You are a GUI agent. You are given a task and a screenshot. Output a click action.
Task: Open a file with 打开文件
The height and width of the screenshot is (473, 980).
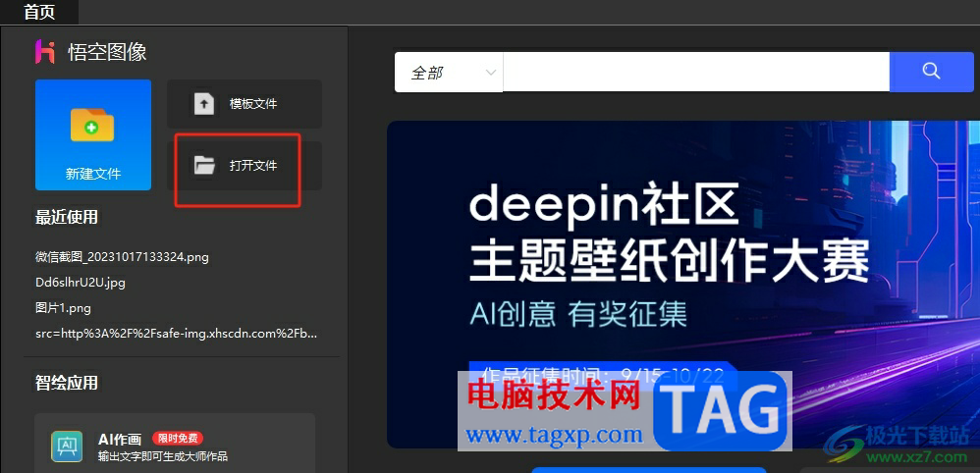245,166
